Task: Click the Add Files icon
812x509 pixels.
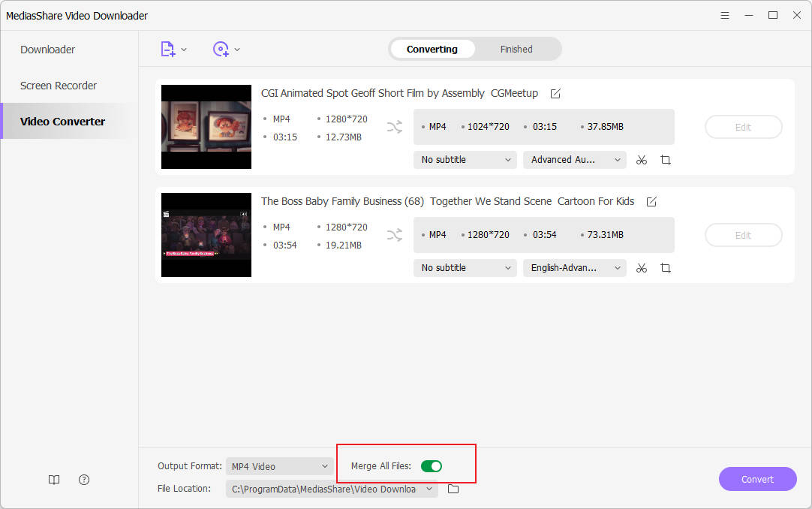Action: [168, 50]
